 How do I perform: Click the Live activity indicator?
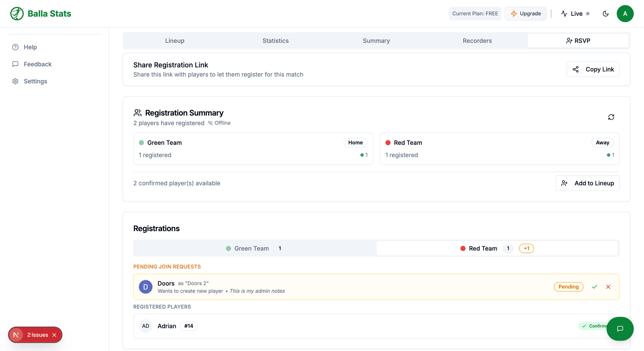click(575, 14)
